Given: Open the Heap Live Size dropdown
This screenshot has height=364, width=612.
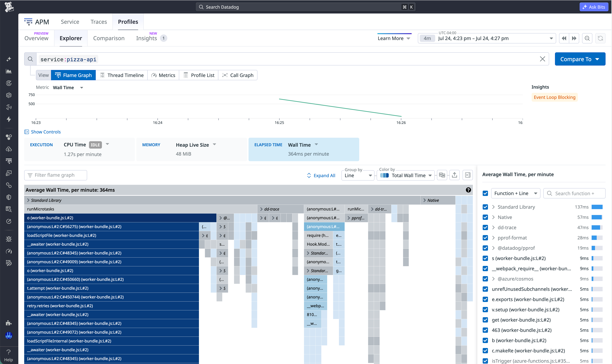Looking at the screenshot, I should (215, 144).
